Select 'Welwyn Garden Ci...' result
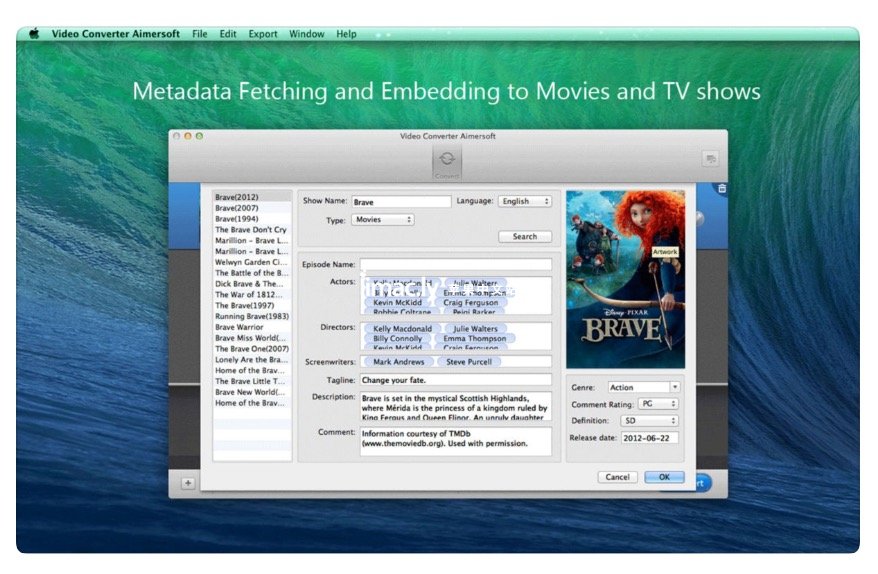Screen dimensions: 878x574 coord(252,262)
